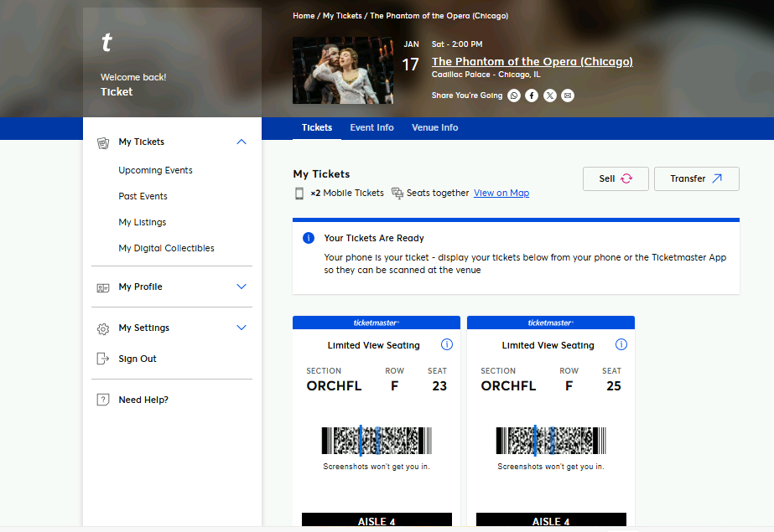Click the Transfer button

pos(697,178)
